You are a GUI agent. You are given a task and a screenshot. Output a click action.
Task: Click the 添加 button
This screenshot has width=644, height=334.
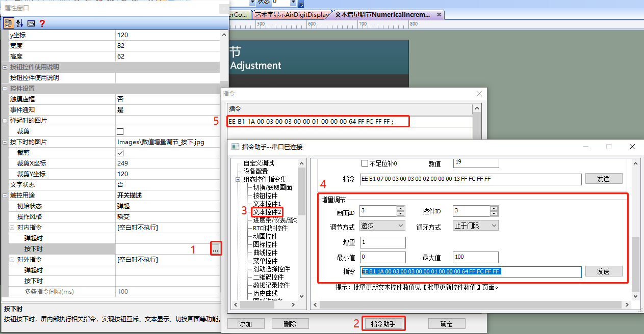[x=246, y=324]
